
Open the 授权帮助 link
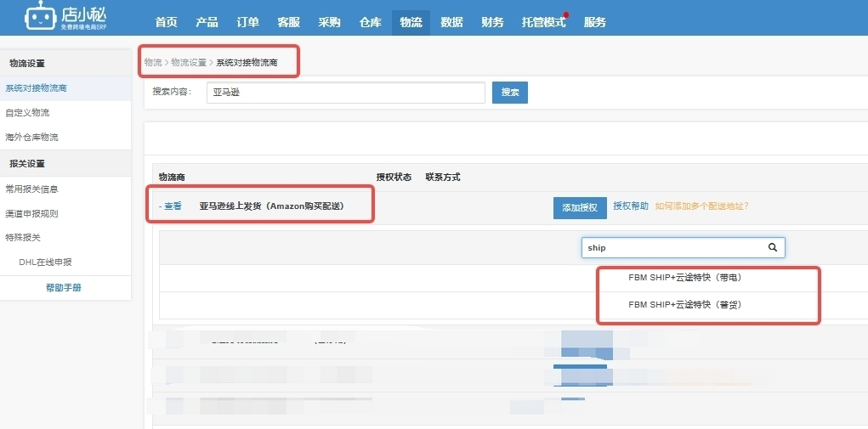coord(631,206)
